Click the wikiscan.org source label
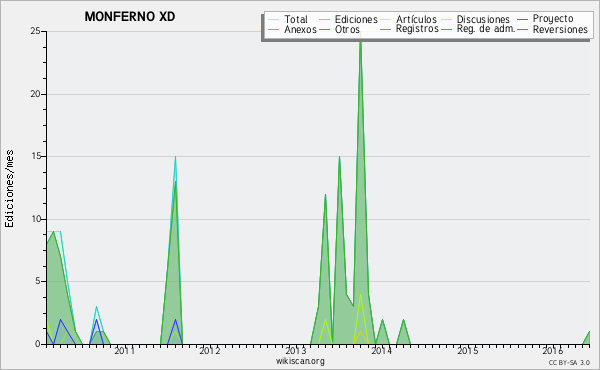 pyautogui.click(x=300, y=361)
